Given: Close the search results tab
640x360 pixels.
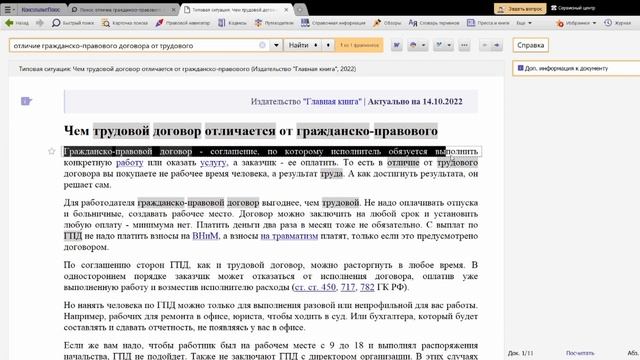Looking at the screenshot, I should click(174, 9).
